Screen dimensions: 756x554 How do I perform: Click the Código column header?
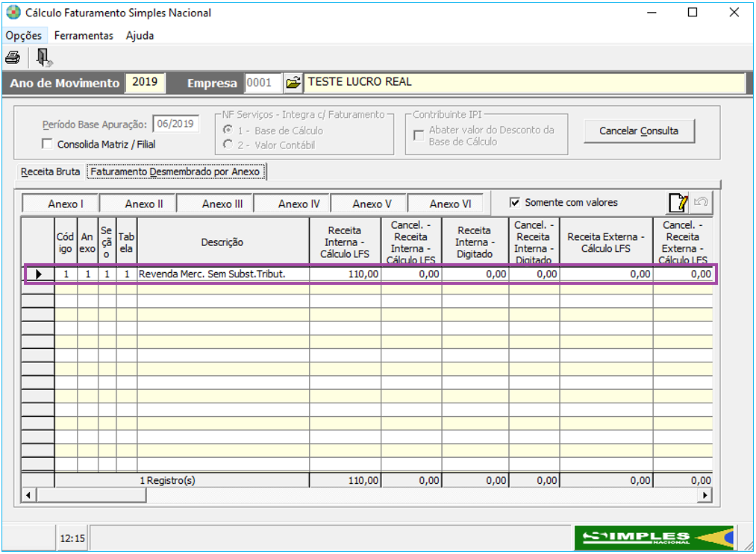pos(66,242)
